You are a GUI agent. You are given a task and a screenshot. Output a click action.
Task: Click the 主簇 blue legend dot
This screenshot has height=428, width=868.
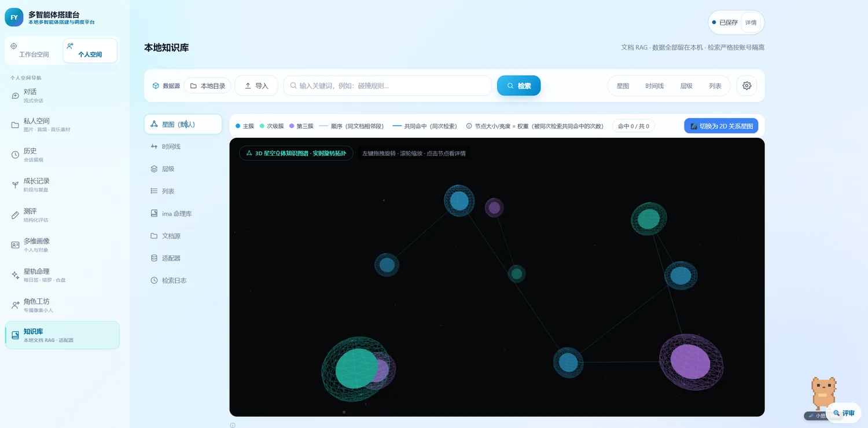pos(238,126)
